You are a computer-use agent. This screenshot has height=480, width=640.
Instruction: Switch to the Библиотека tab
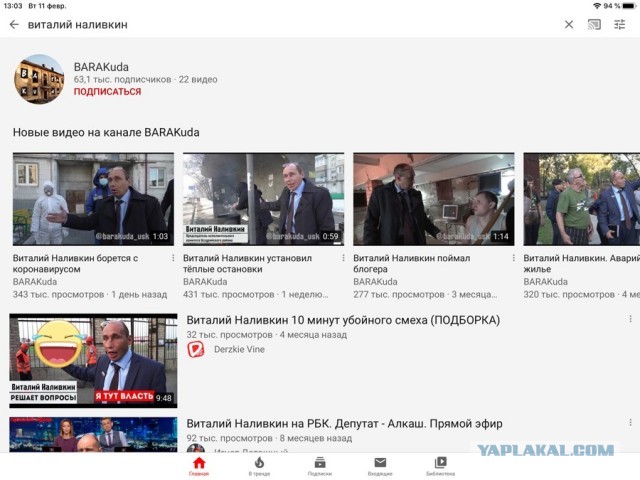[440, 466]
